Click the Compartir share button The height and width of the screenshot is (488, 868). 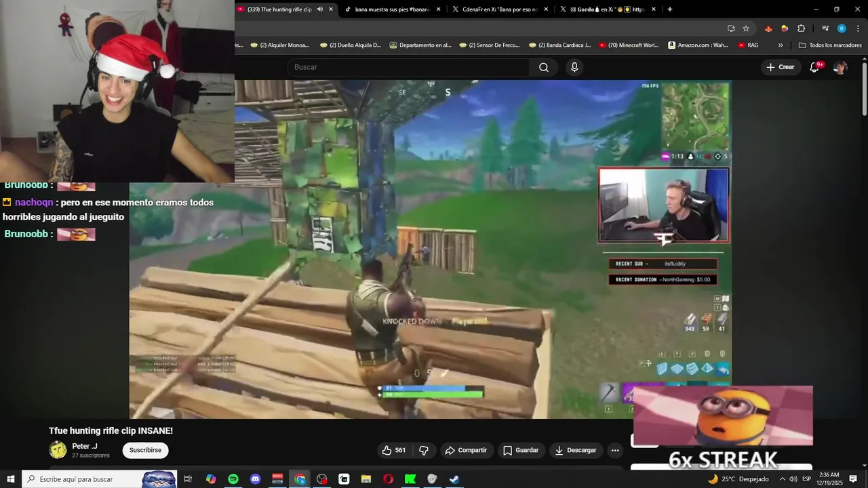pos(466,450)
